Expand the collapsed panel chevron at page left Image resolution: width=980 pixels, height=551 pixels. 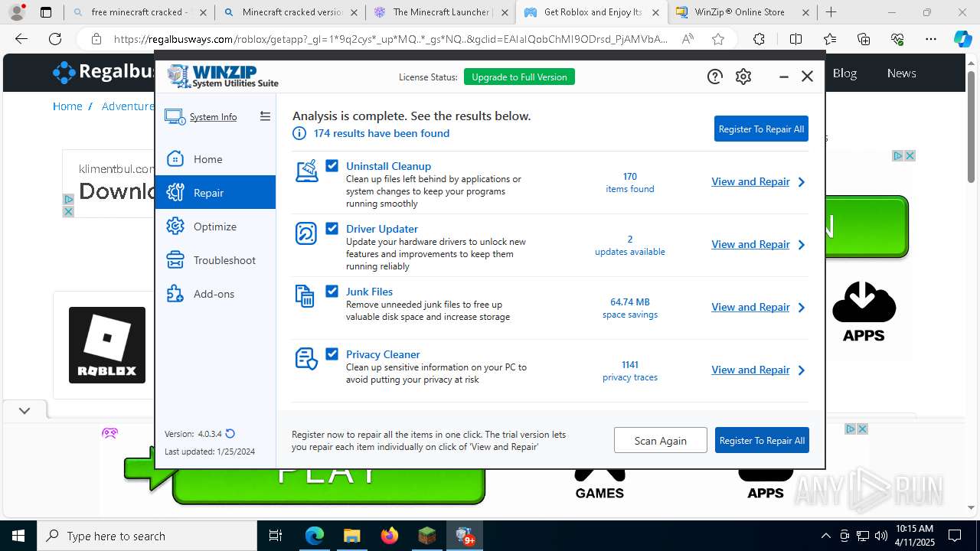[24, 411]
